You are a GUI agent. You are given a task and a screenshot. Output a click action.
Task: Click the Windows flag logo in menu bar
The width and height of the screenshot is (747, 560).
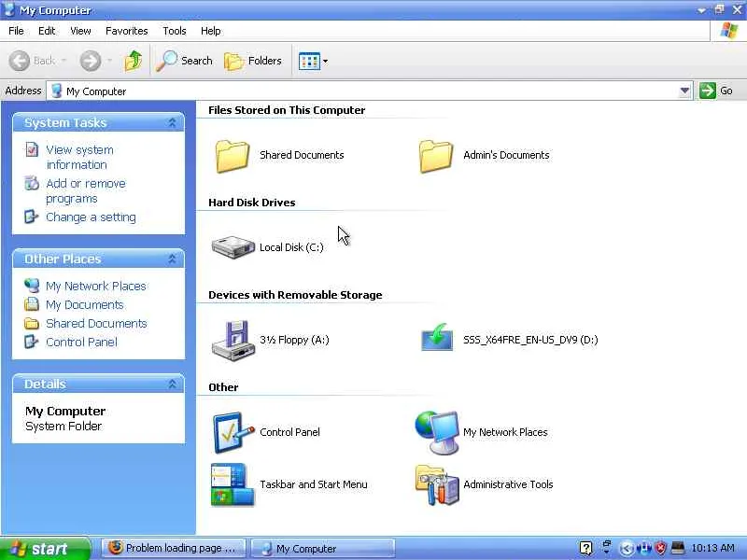(729, 31)
